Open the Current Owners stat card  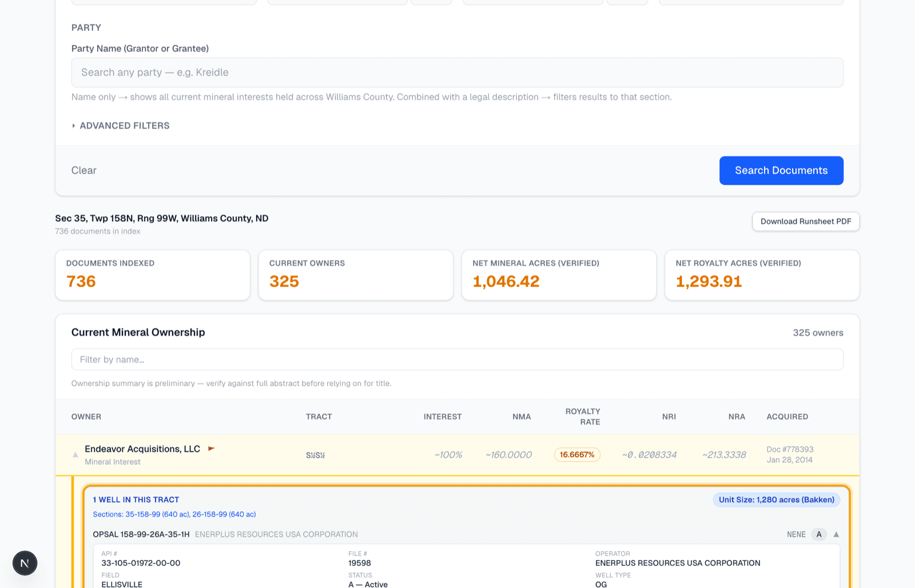[356, 275]
